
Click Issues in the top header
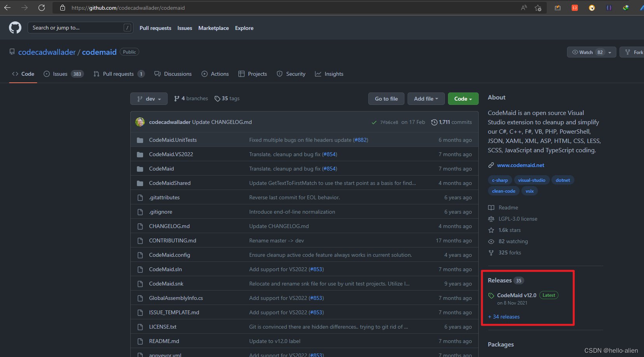pos(185,28)
